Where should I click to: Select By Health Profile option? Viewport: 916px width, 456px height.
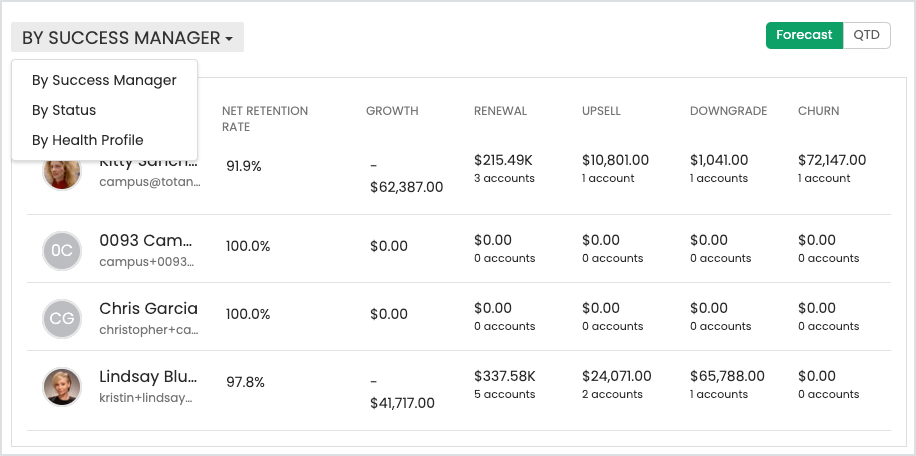[88, 140]
